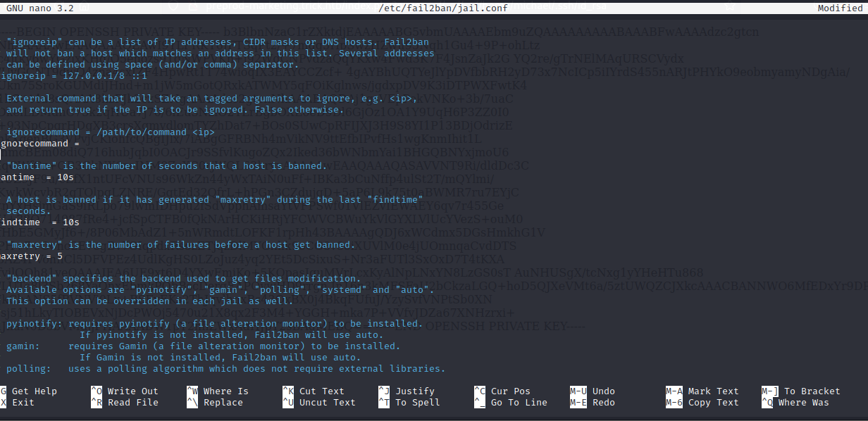Screen dimensions: 868x421
Task: Click the Mark Text shortcut
Action: click(713, 391)
